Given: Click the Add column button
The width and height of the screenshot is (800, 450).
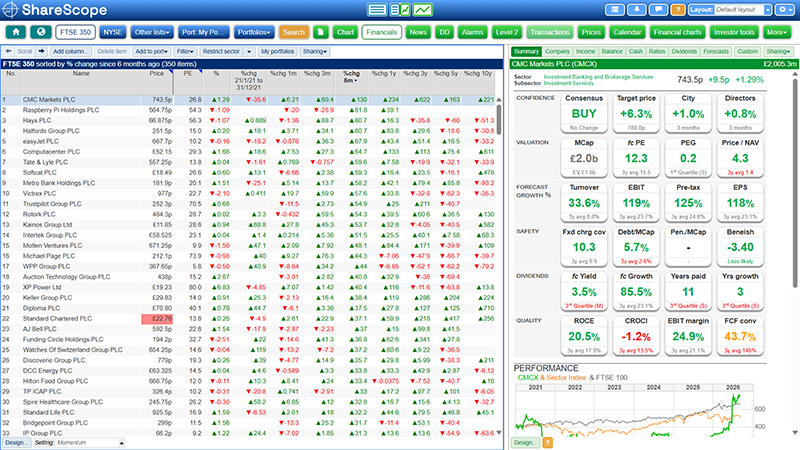Looking at the screenshot, I should [71, 52].
